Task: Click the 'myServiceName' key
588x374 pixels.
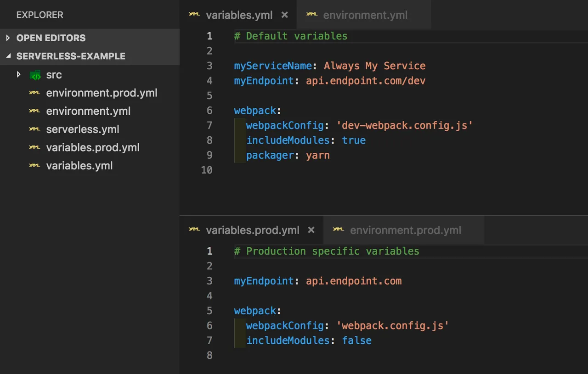Action: (x=273, y=66)
